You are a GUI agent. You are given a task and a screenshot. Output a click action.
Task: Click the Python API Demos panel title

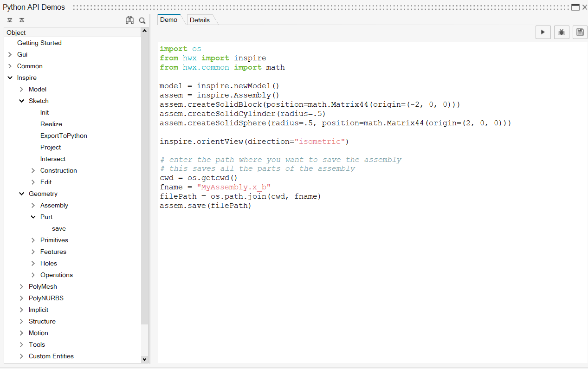coord(34,7)
